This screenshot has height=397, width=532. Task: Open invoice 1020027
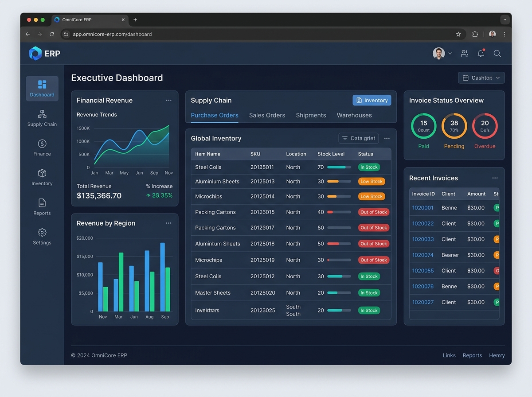click(x=423, y=302)
